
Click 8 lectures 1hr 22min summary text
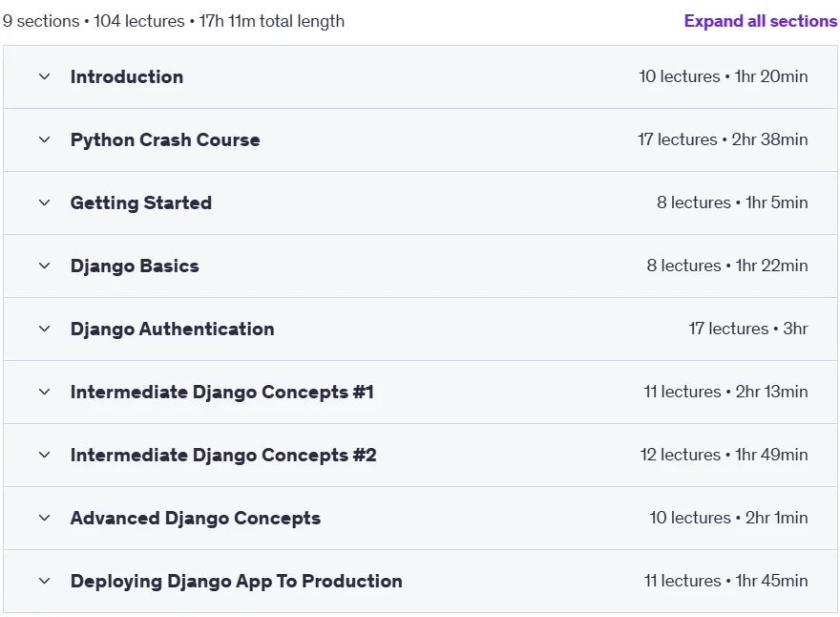(727, 266)
